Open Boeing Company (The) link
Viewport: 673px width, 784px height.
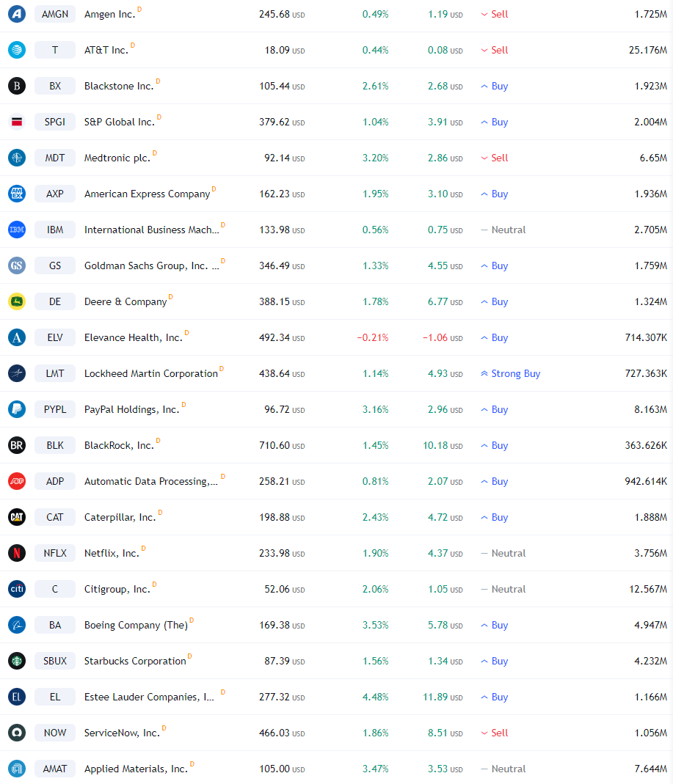136,626
